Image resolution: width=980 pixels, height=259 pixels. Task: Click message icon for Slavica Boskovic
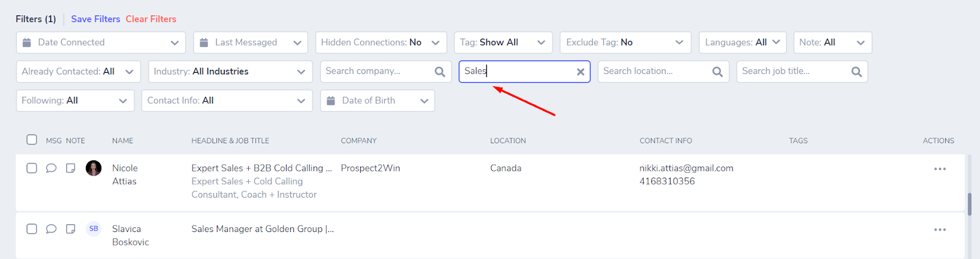51,228
